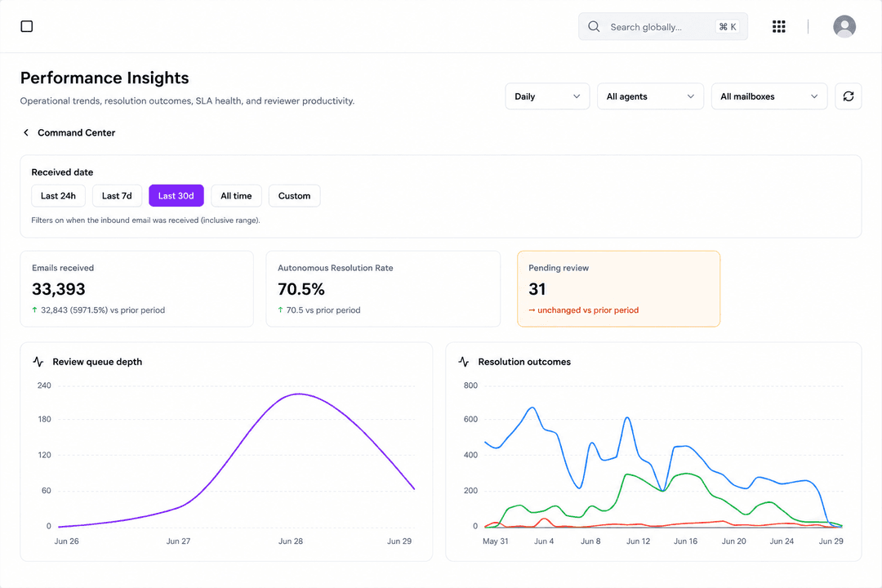Click the Review queue depth pulse icon
This screenshot has width=882, height=588.
38,362
